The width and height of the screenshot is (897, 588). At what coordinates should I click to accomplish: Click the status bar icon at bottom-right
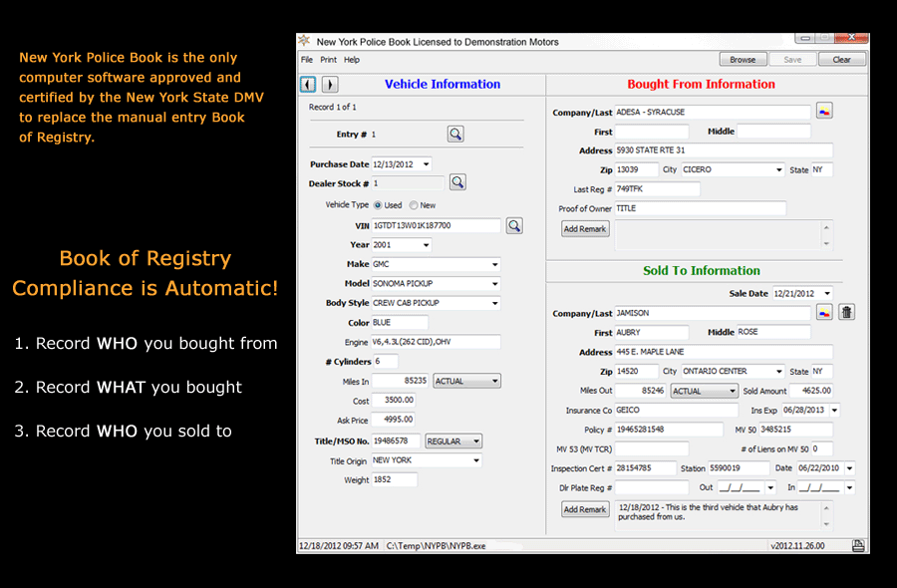858,546
